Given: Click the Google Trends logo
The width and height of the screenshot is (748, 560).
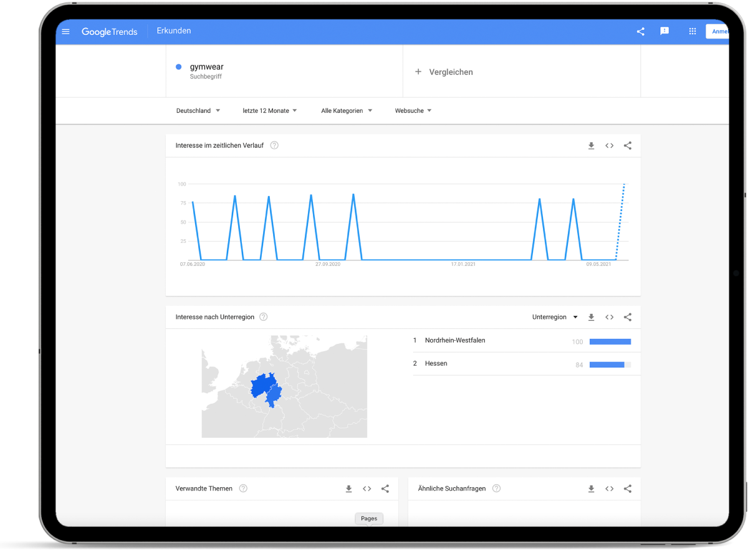Looking at the screenshot, I should click(109, 32).
